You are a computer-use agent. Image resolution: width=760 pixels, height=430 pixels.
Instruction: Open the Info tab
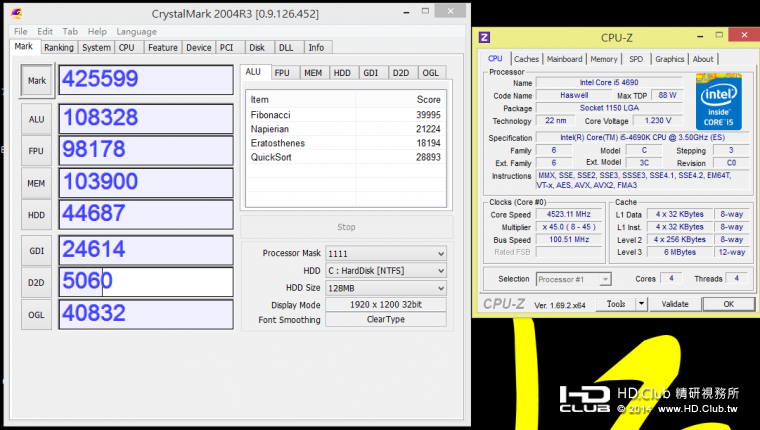316,48
